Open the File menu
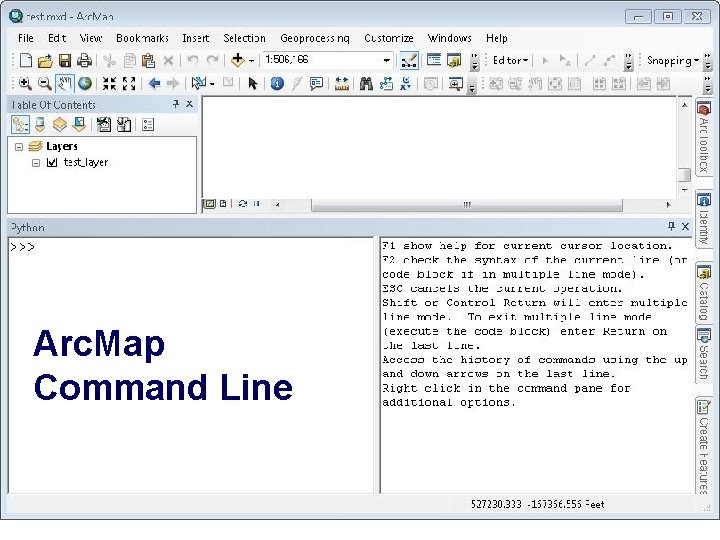The width and height of the screenshot is (720, 540). (26, 38)
